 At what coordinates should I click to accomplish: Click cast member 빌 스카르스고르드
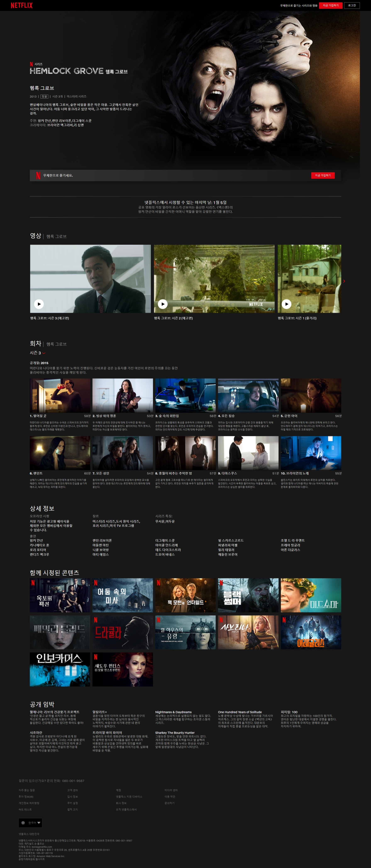(x=231, y=541)
